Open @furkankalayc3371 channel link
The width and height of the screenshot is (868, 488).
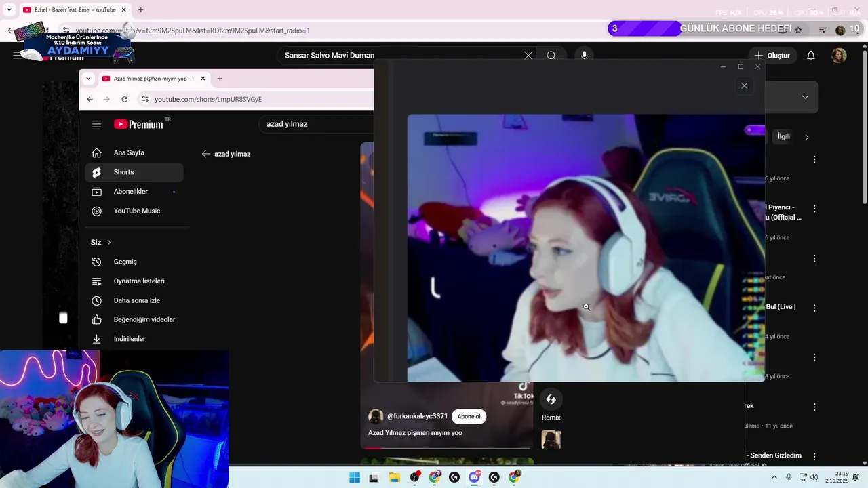pyautogui.click(x=418, y=416)
